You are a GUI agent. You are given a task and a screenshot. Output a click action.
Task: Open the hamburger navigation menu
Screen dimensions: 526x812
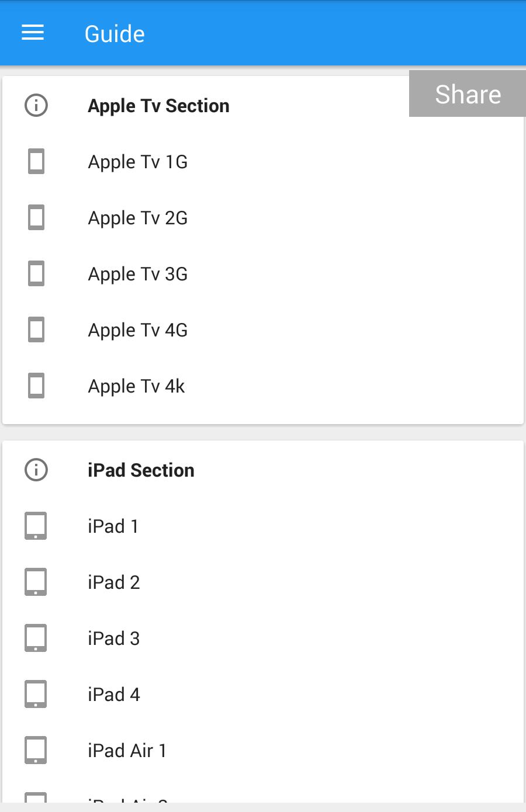click(x=33, y=33)
